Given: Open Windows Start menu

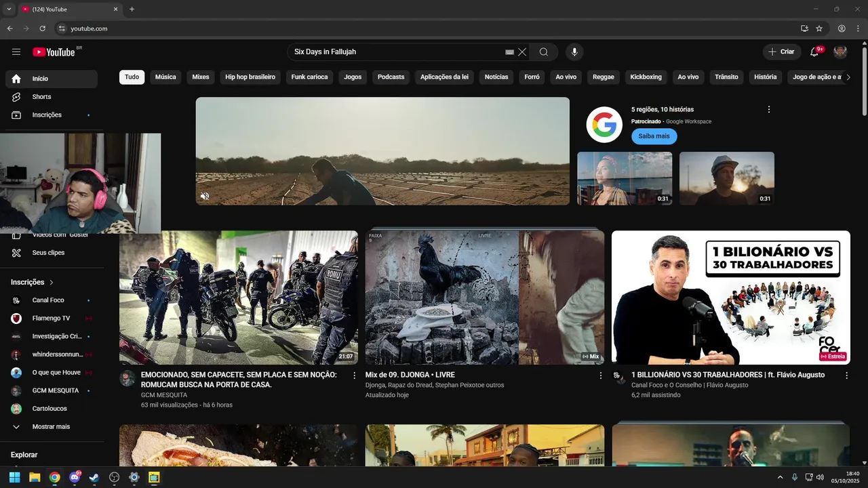Looking at the screenshot, I should pyautogui.click(x=15, y=477).
